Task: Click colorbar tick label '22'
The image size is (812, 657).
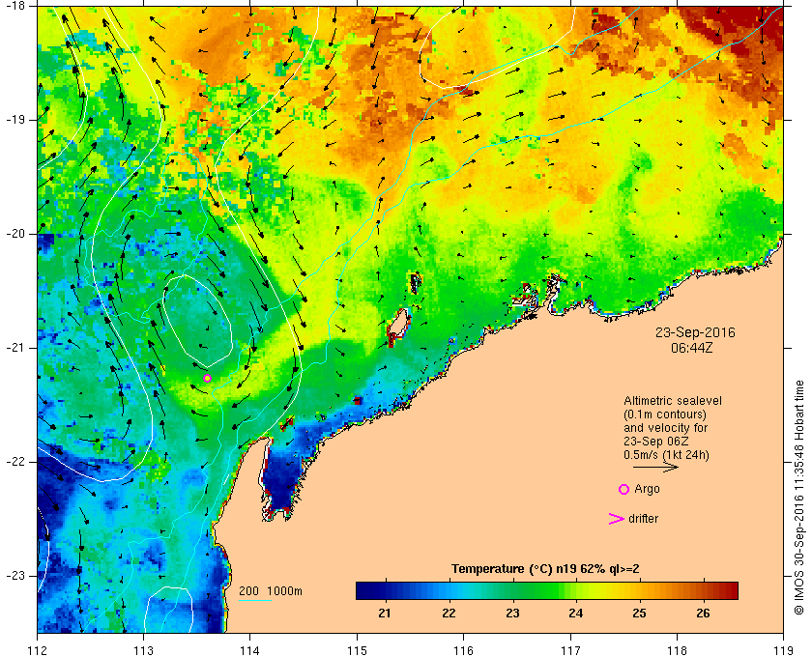Action: point(449,613)
